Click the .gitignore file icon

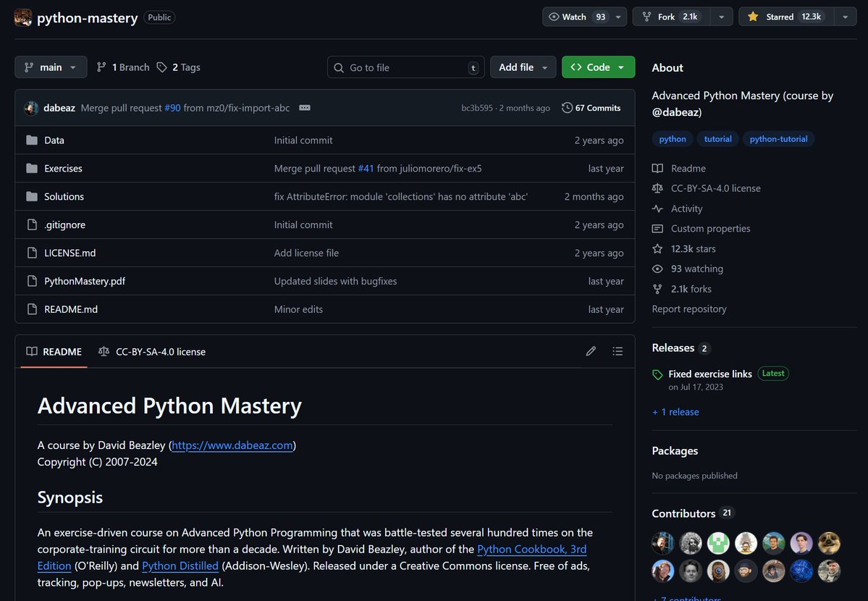(32, 225)
